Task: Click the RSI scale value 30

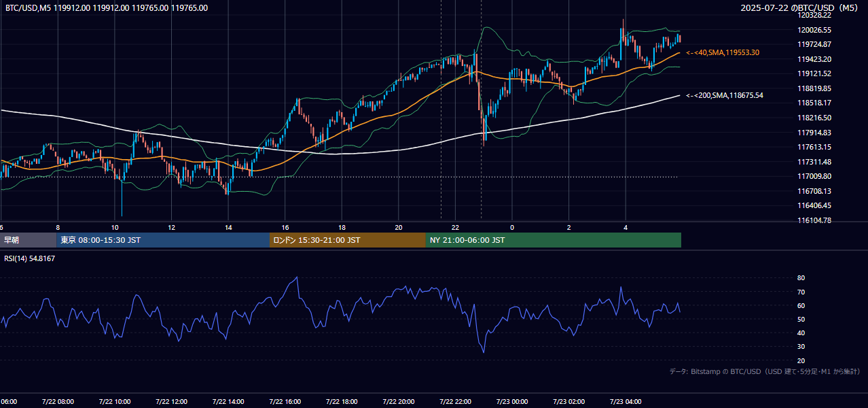Action: point(801,347)
